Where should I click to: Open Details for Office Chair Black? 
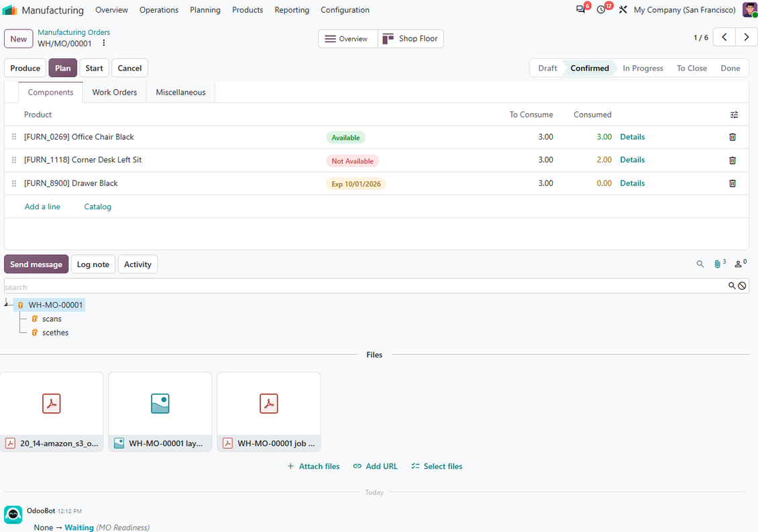tap(633, 137)
